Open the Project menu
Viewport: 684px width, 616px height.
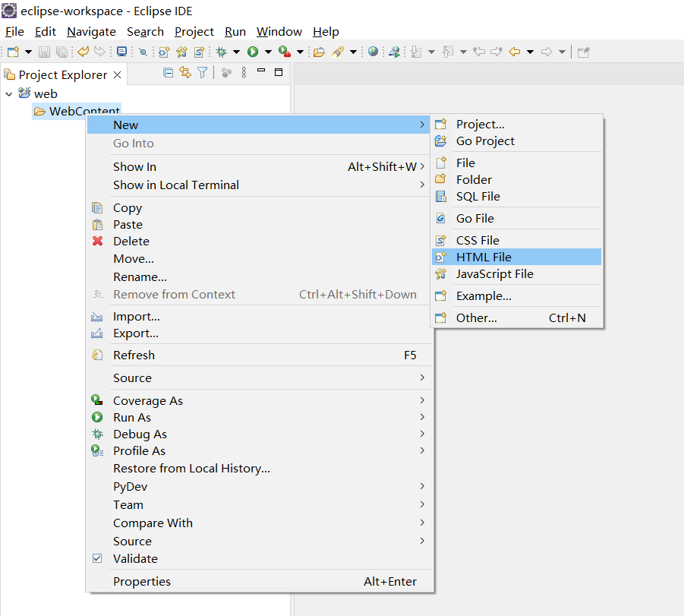pos(194,31)
